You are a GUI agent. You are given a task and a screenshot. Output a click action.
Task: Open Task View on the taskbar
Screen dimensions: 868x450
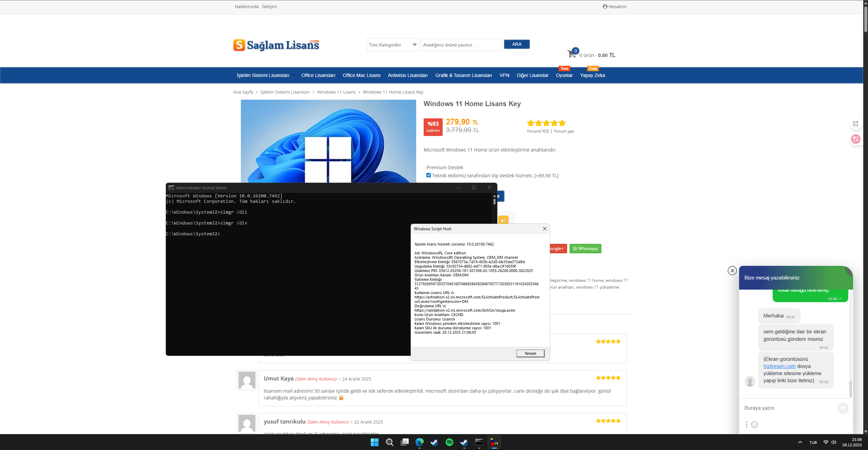[404, 442]
